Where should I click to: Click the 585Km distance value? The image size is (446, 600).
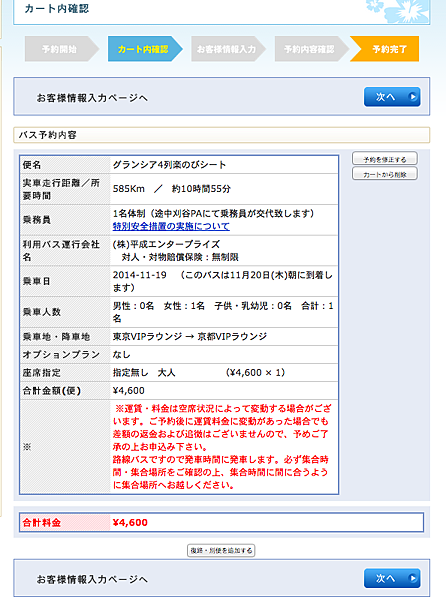click(x=129, y=189)
